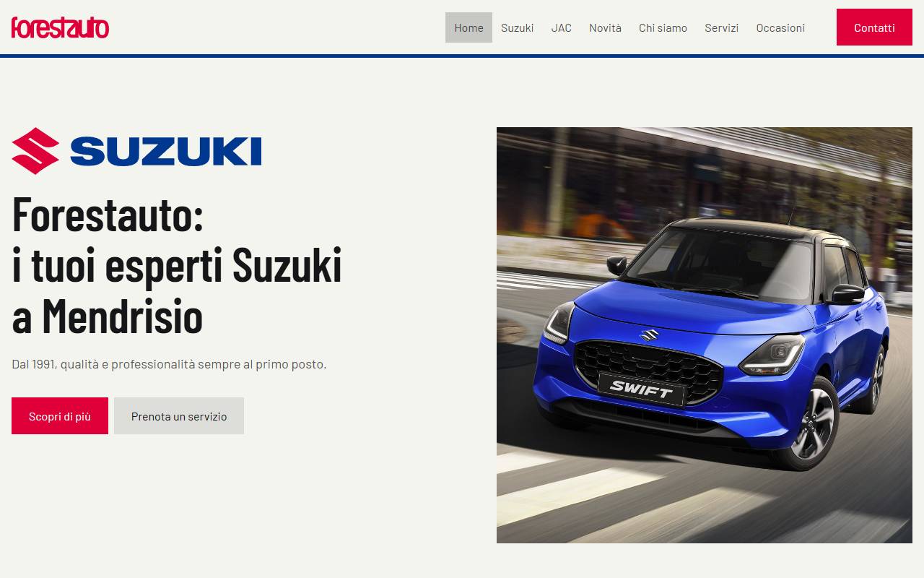Click the Suzuki brand logo
This screenshot has width=924, height=578.
coord(136,151)
